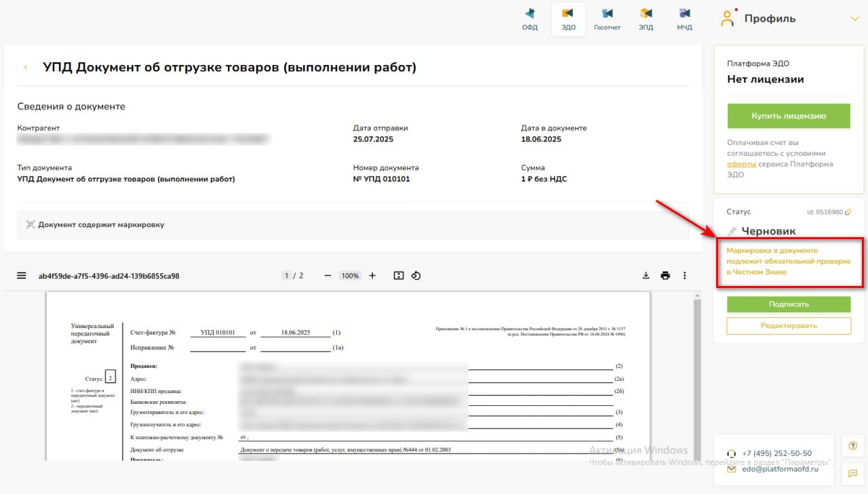This screenshot has width=868, height=494.
Task: Expand the Профиль dropdown chevron
Action: [854, 19]
